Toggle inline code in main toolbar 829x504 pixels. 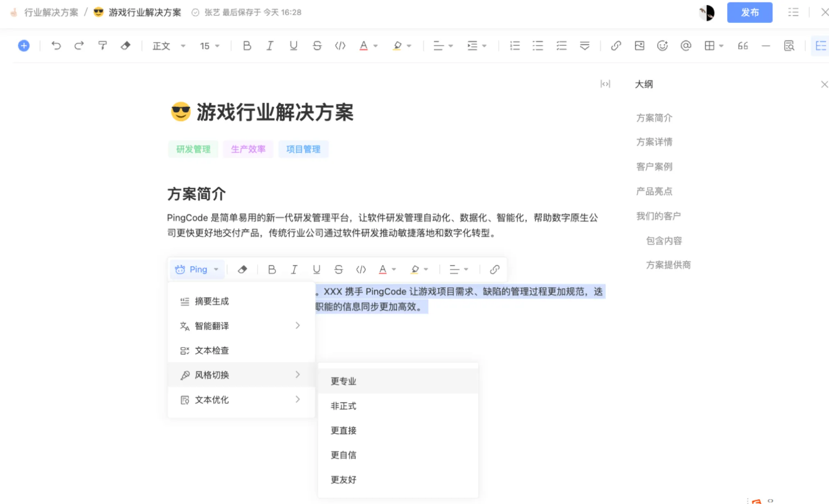pyautogui.click(x=340, y=45)
